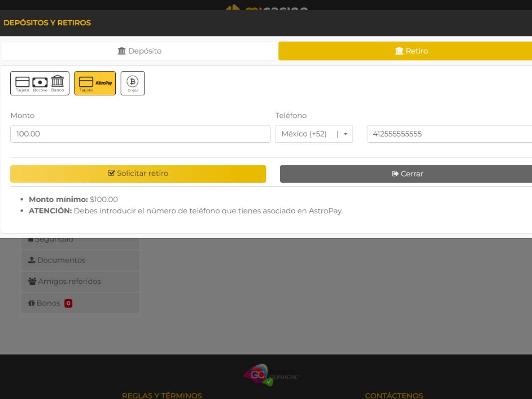
Task: Click the red Bonos counter badge
Action: coord(68,303)
